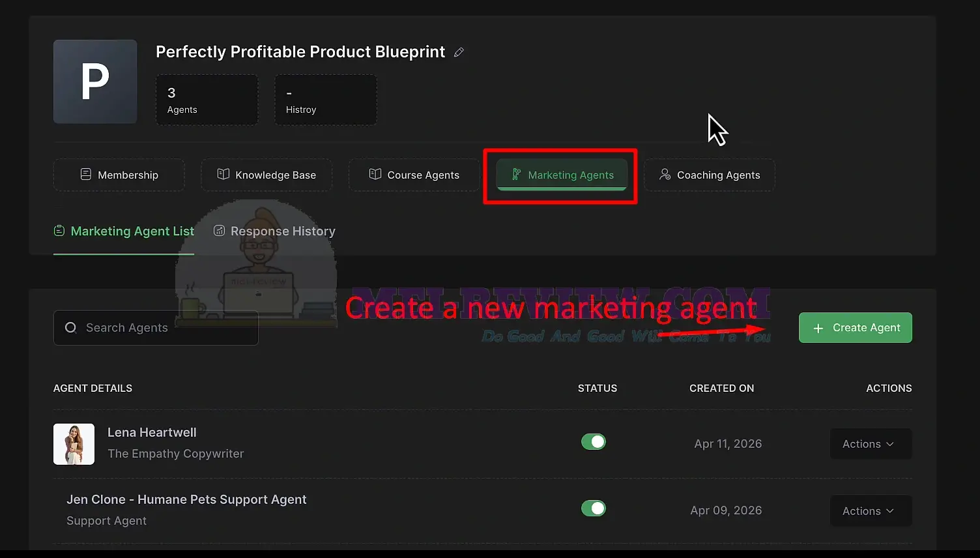Click the STATUS column header
980x558 pixels.
pos(598,389)
